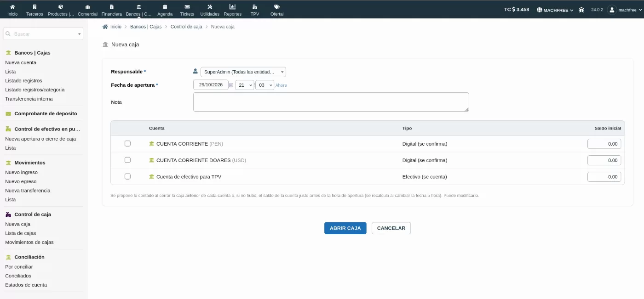Viewport: 644px width, 299px height.
Task: Expand the sidebar search box dropdown arrow
Action: pos(79,34)
